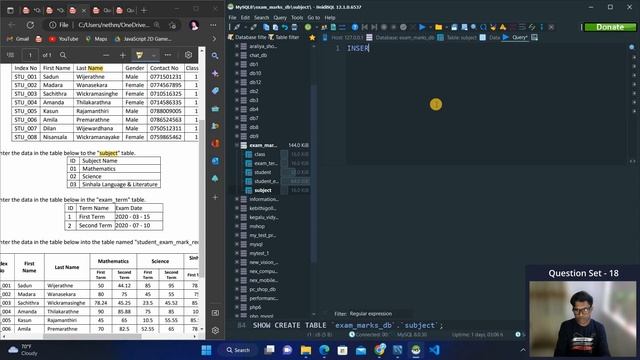Image resolution: width=640 pixels, height=360 pixels.
Task: Run the query with HeidiSQL's blue play icon
Action: coord(422,27)
